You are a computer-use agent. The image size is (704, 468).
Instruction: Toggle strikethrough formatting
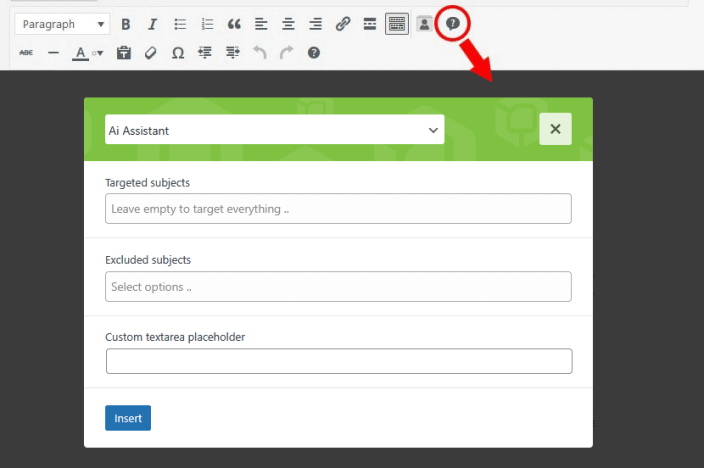point(26,53)
